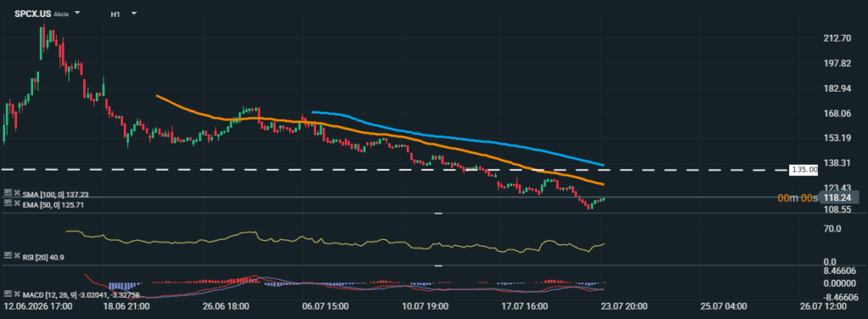Click the 153.19 price axis value
The width and height of the screenshot is (868, 319).
837,138
